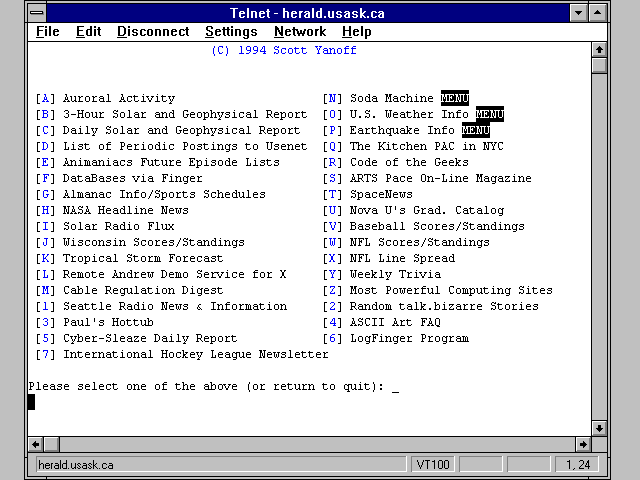The width and height of the screenshot is (640, 480).
Task: Open the Network menu
Action: click(300, 32)
